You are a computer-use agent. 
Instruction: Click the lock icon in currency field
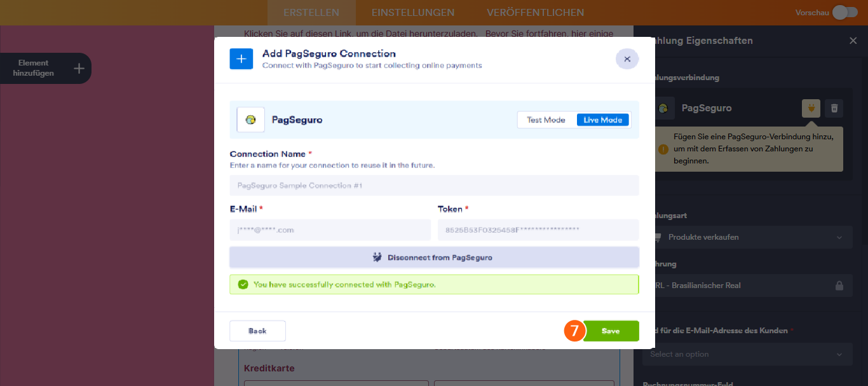coord(839,286)
